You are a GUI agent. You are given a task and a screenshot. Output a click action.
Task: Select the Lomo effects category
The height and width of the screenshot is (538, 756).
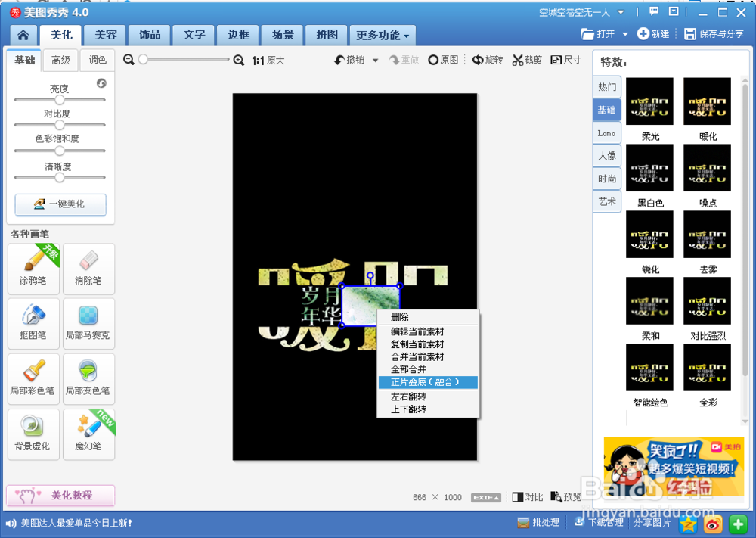tap(606, 133)
